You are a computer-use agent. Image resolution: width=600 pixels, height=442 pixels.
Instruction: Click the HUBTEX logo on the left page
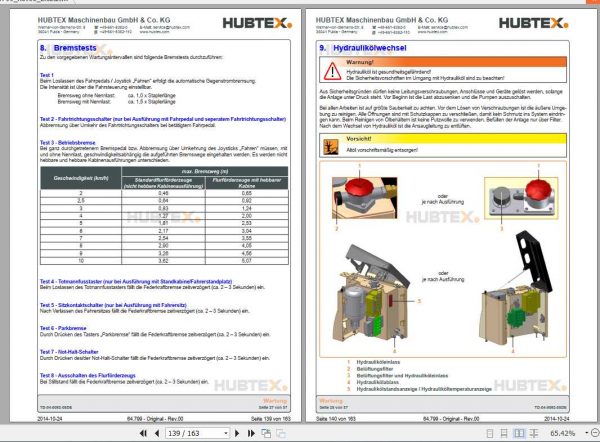click(258, 23)
